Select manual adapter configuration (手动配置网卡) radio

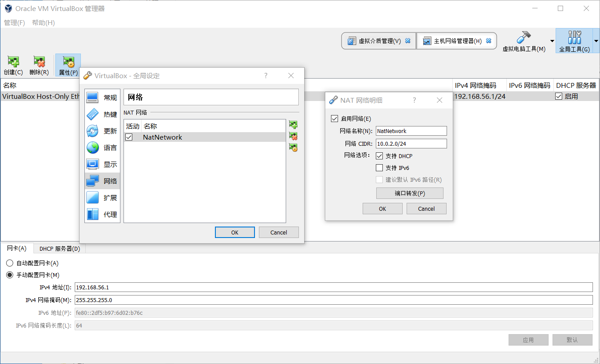click(10, 275)
